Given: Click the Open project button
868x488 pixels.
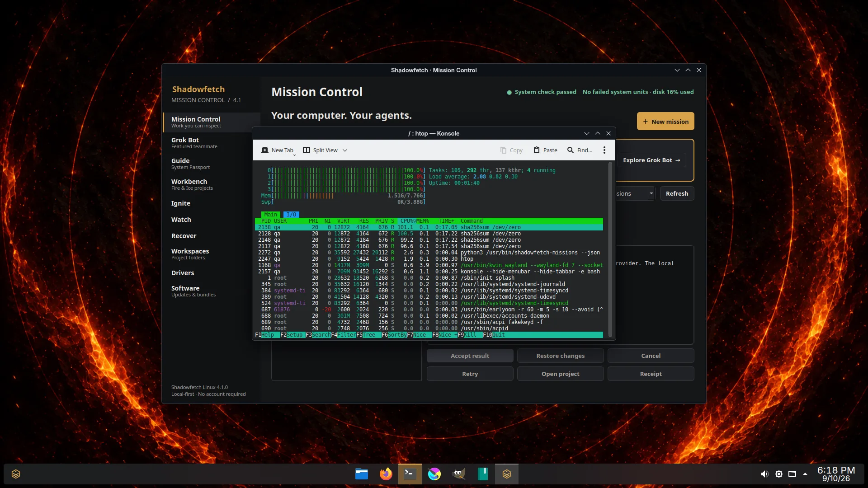Looking at the screenshot, I should click(560, 374).
